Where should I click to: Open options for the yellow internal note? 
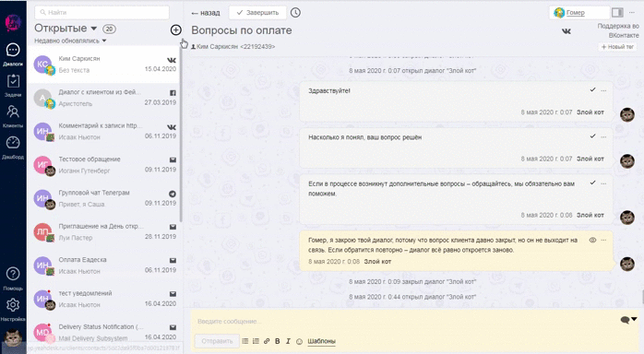(603, 240)
